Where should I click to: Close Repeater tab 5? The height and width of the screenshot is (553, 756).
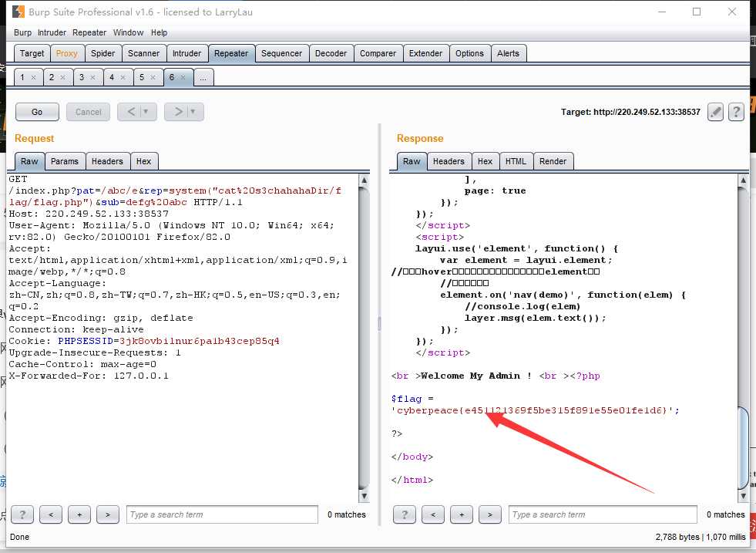coord(153,77)
